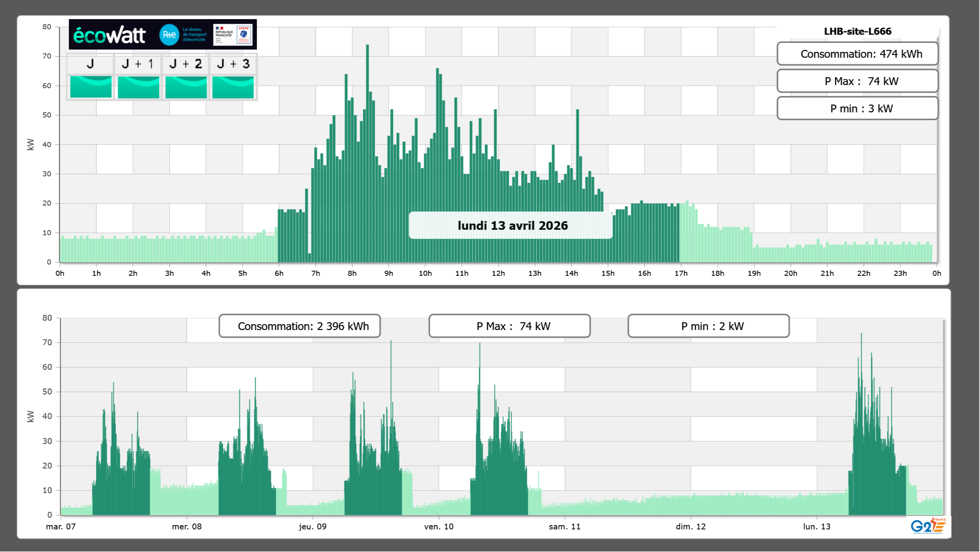Click the RTE round logo
Viewport: 980px width, 552px height.
click(169, 35)
